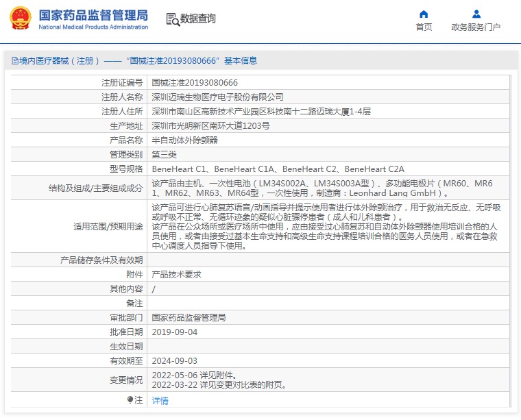Open the 政务服务门户 navigation text

(x=476, y=27)
